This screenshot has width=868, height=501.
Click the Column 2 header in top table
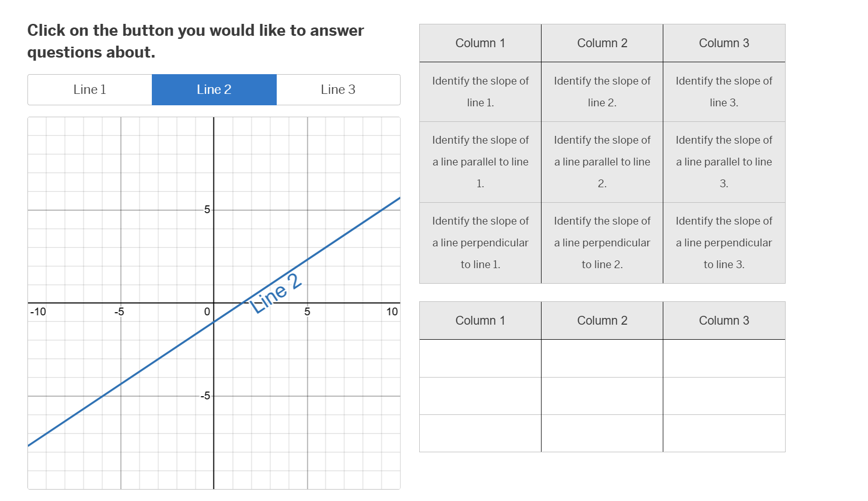pyautogui.click(x=602, y=43)
